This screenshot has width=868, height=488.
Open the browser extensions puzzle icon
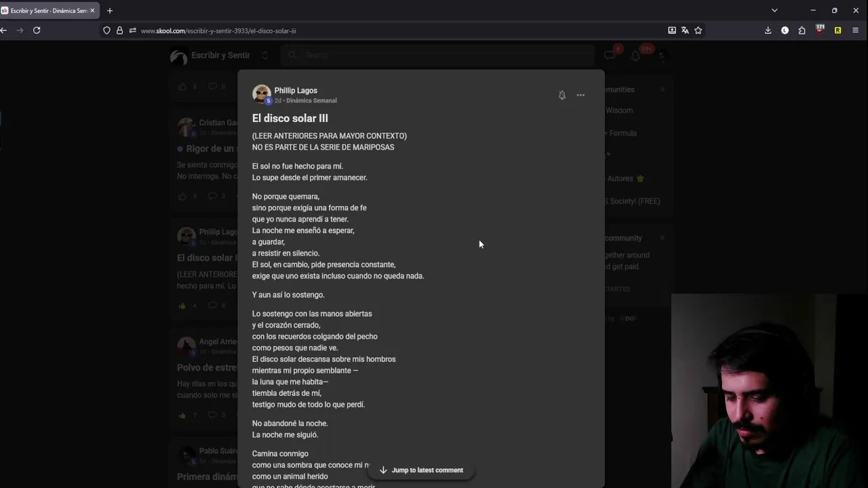pyautogui.click(x=802, y=30)
